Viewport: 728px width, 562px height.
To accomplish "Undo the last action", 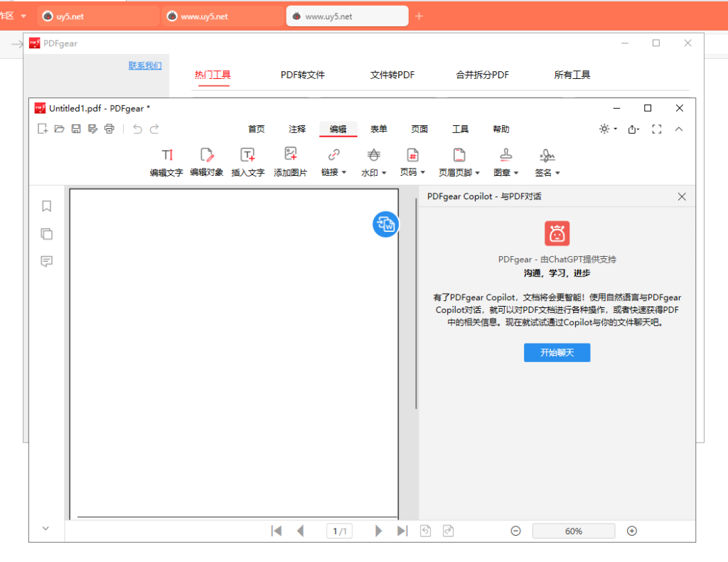I will 137,129.
